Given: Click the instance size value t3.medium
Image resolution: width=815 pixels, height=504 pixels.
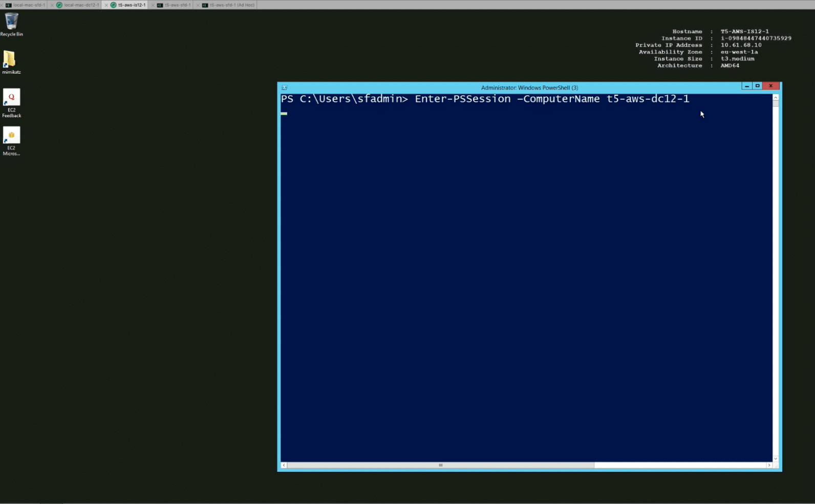Looking at the screenshot, I should (x=738, y=59).
